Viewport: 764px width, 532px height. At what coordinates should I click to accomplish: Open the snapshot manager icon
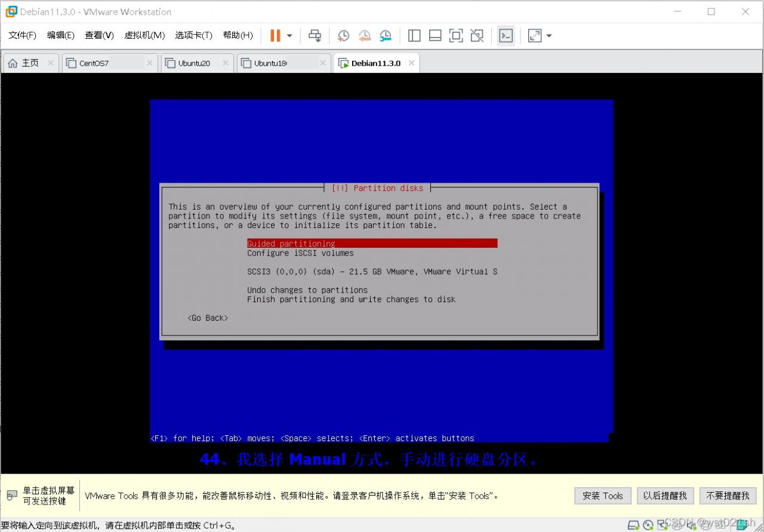click(386, 36)
